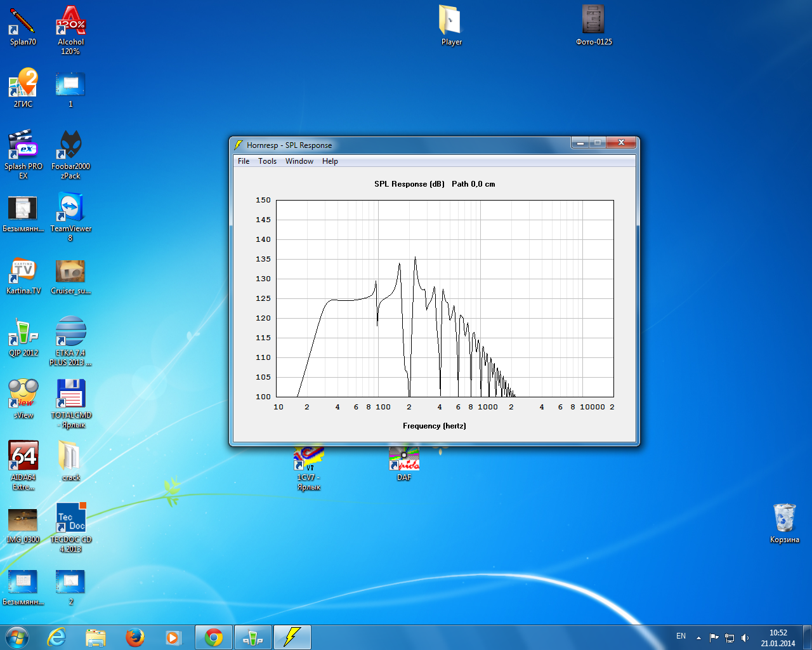Launch TECDOC CD 4.2013 shortcut
The height and width of the screenshot is (650, 812).
[x=70, y=527]
